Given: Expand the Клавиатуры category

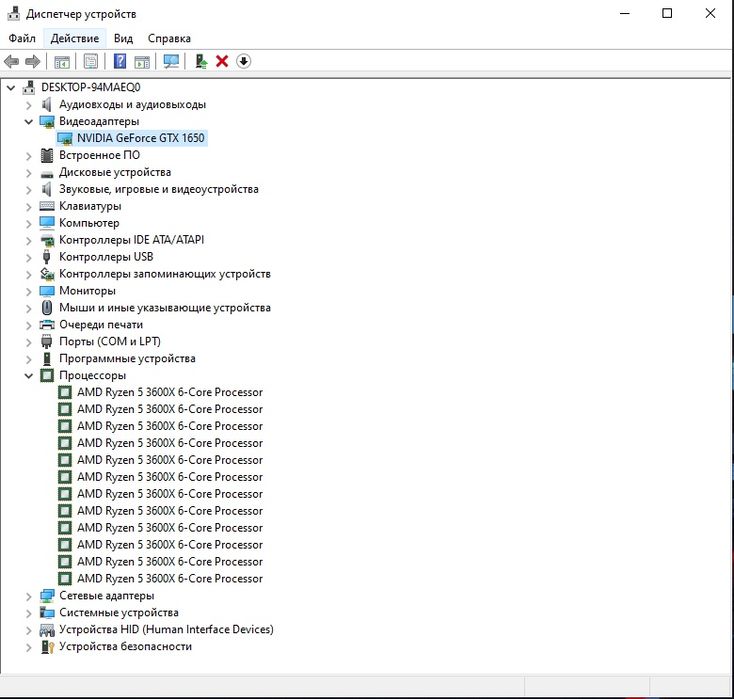Looking at the screenshot, I should tap(29, 206).
